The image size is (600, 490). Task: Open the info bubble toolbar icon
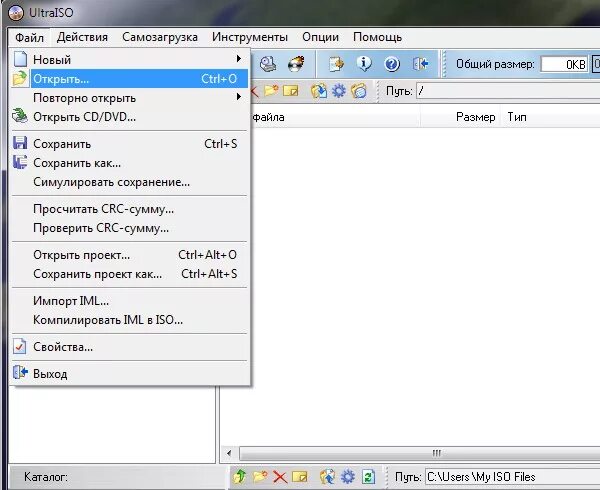364,64
